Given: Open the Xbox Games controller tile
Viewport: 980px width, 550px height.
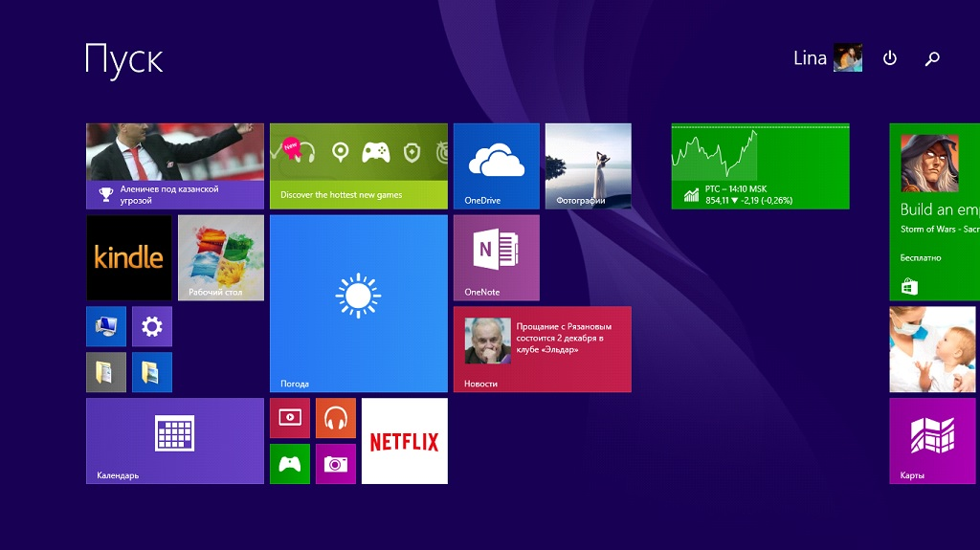Looking at the screenshot, I should 290,464.
